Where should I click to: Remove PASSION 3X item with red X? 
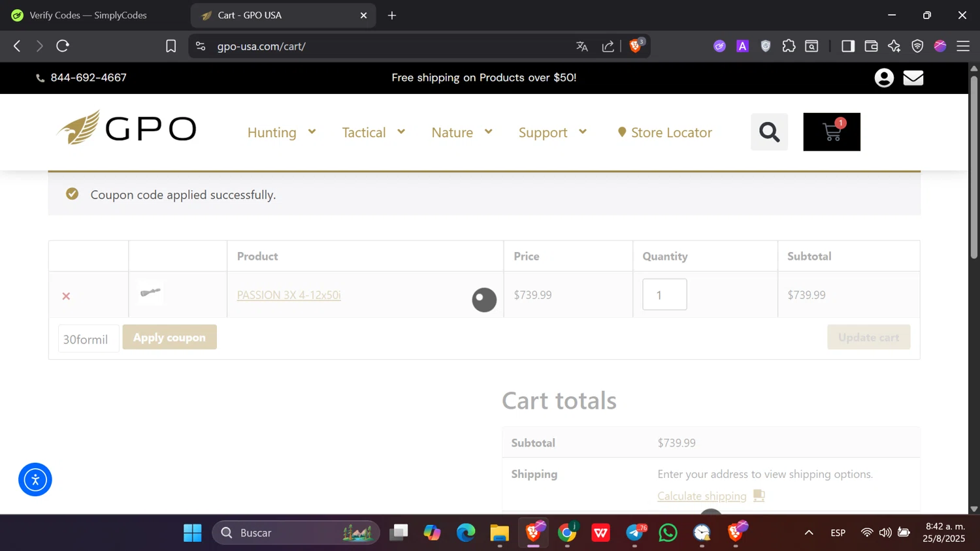click(x=66, y=296)
